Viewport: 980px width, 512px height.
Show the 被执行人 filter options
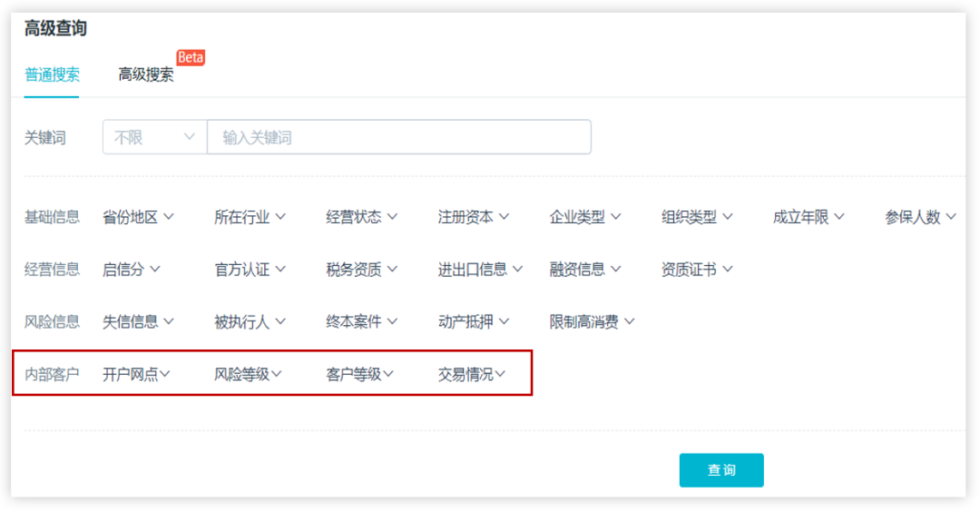click(x=250, y=322)
